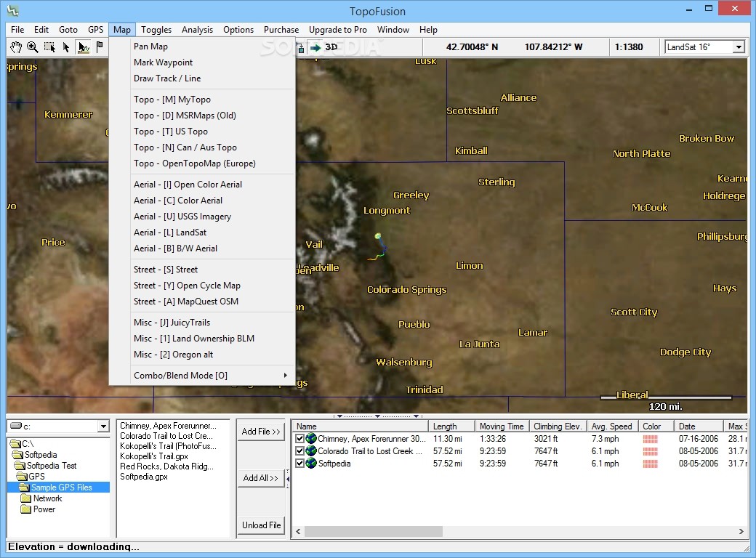Open the LandSat 16° map type dropdown
Screen dimensions: 756x558
[x=739, y=47]
